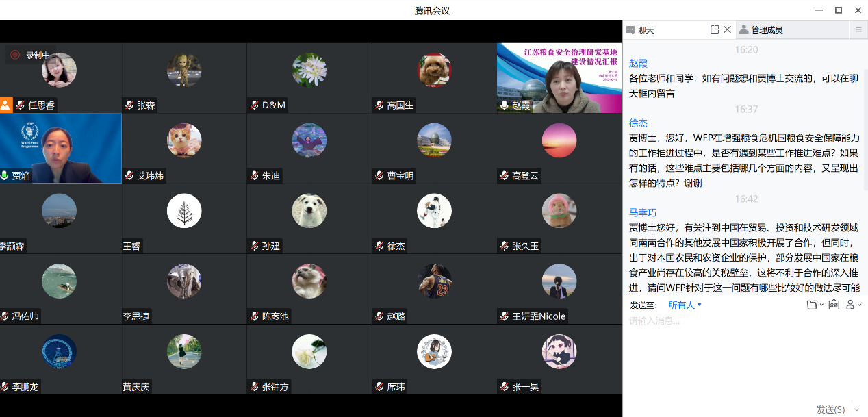Click the recording indicator 录制中
Viewport: 868px width, 417px height.
click(x=30, y=55)
